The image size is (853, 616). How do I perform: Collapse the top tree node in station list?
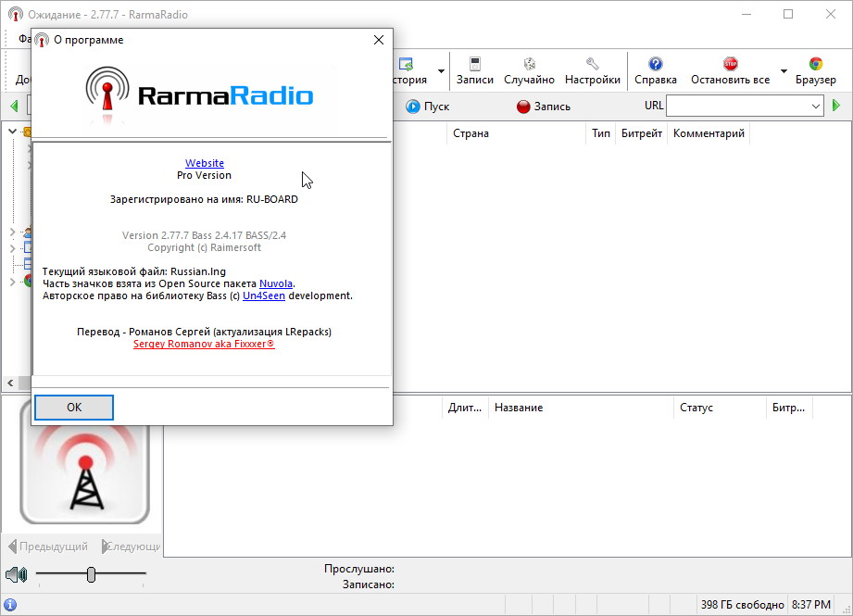point(13,132)
